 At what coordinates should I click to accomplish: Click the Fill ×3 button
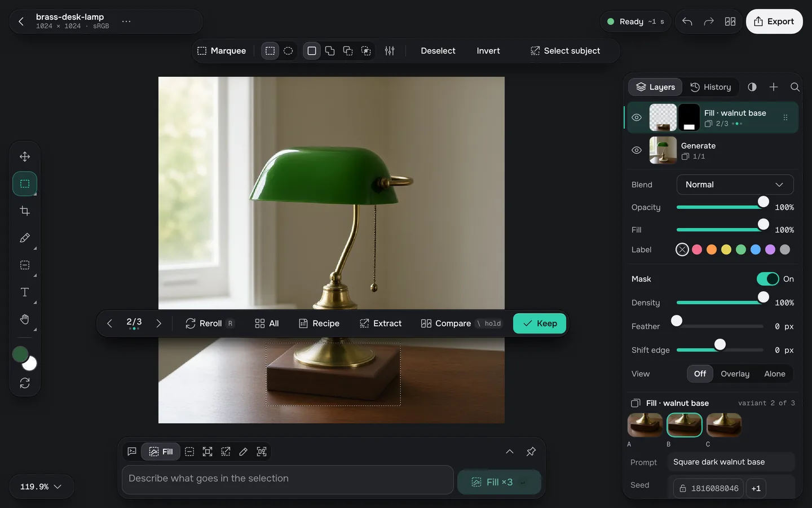point(499,482)
